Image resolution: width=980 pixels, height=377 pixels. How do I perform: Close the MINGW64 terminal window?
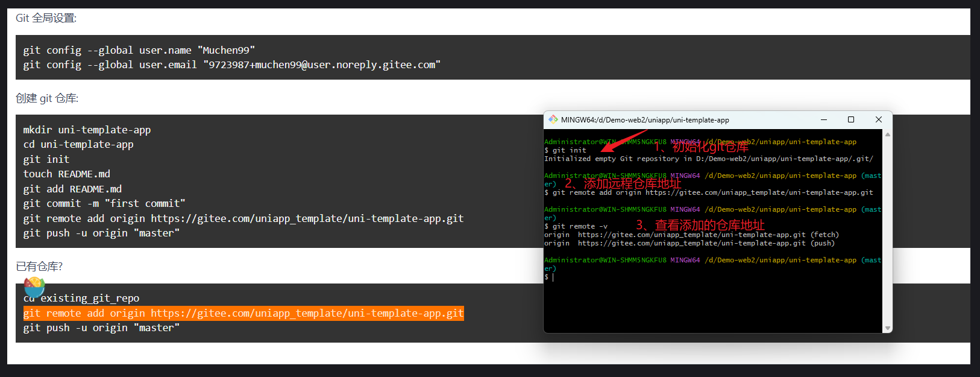879,119
